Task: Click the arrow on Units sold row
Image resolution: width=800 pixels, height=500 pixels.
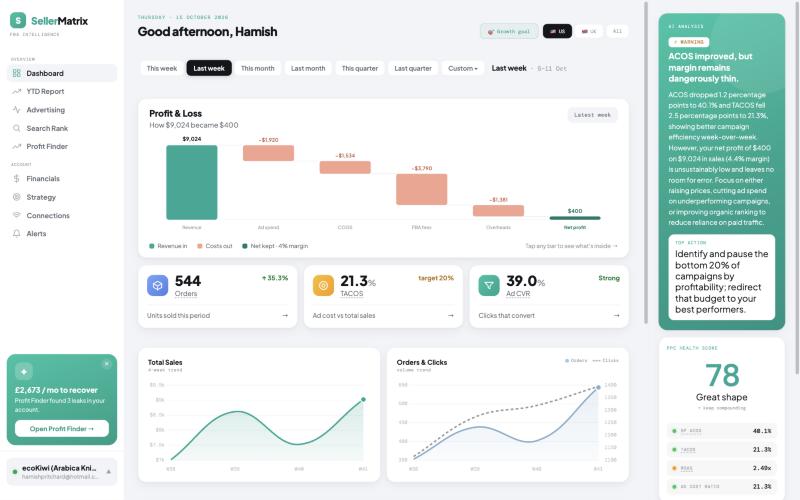Action: pyautogui.click(x=285, y=315)
